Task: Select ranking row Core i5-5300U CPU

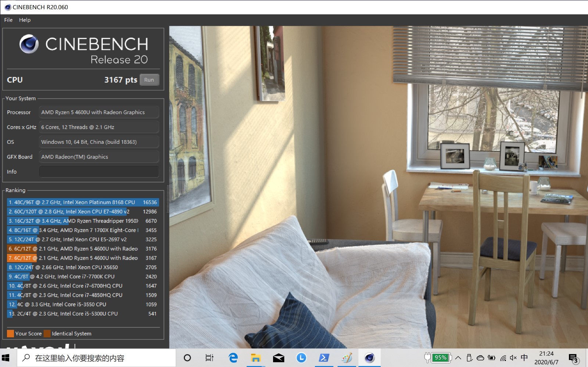Action: coord(83,314)
